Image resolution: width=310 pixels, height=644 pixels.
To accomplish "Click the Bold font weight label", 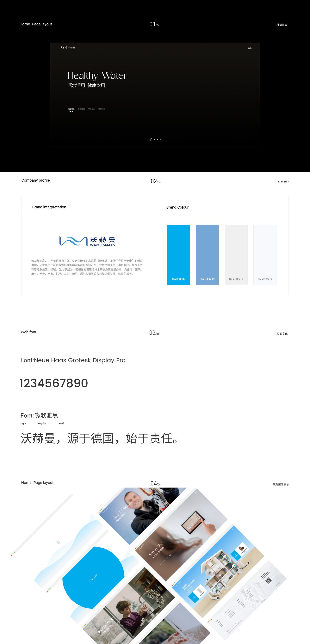I will (61, 424).
